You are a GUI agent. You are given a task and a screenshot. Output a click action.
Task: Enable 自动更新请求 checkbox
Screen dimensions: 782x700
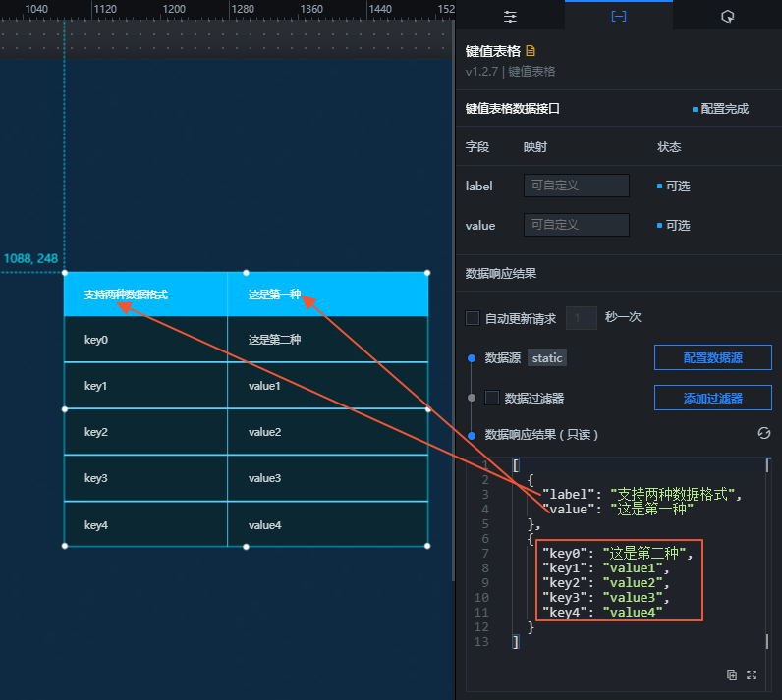(473, 318)
